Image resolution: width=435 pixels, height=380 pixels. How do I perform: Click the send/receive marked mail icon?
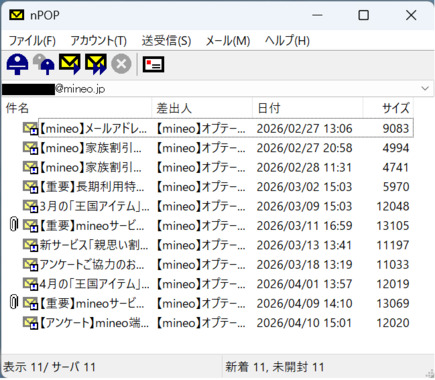[70, 64]
